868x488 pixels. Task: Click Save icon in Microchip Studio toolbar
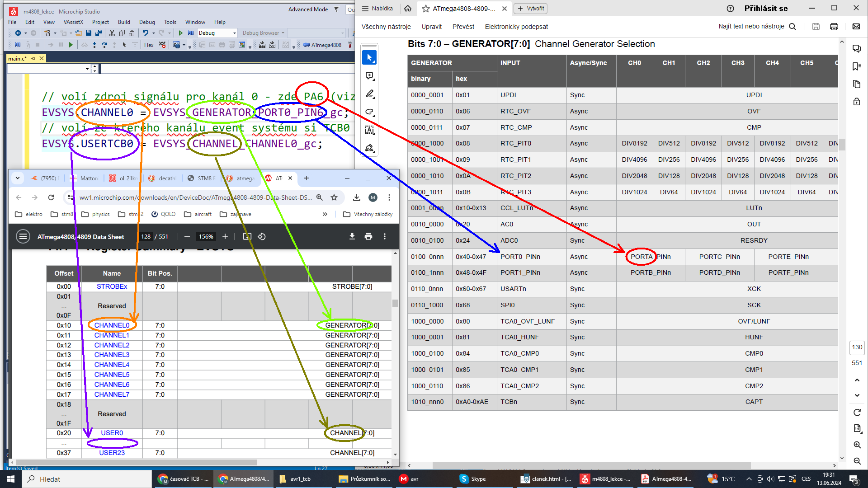(89, 33)
